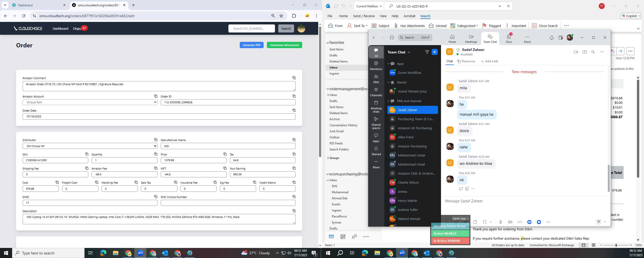Copy the Order ID value
644x258 pixels.
[x=294, y=96]
